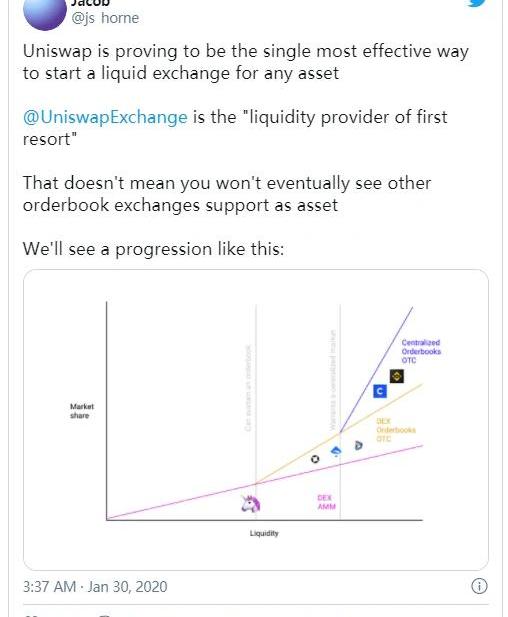Click the black Binance logo square
Screen dimensions: 508x617
point(397,376)
